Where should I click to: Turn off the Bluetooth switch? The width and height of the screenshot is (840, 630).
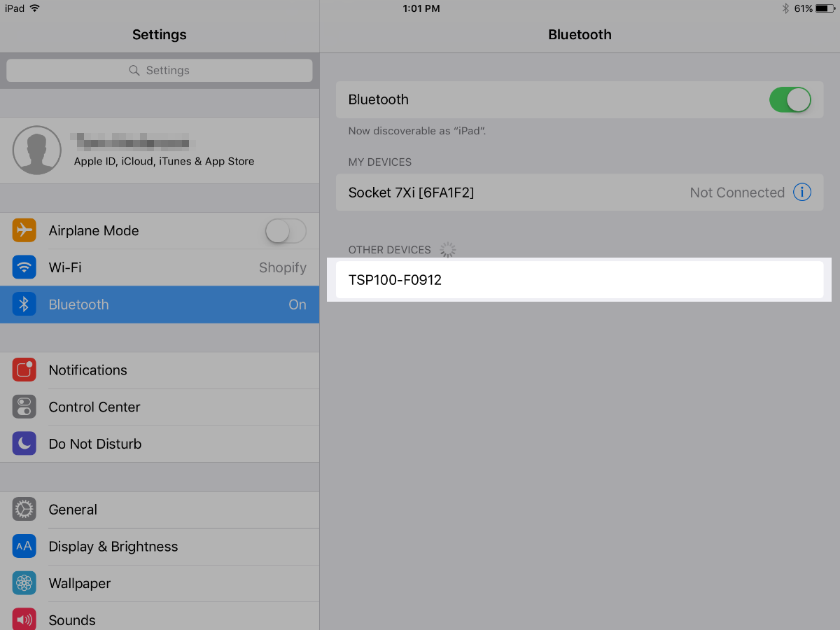click(790, 99)
